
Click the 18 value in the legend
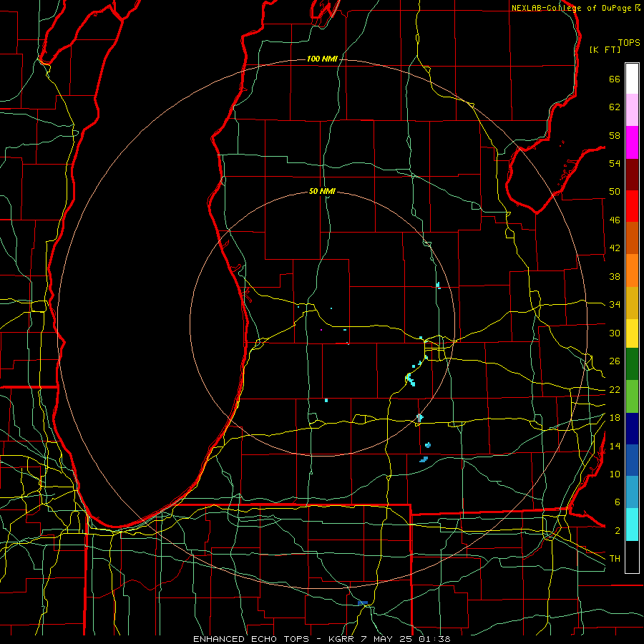pos(615,418)
